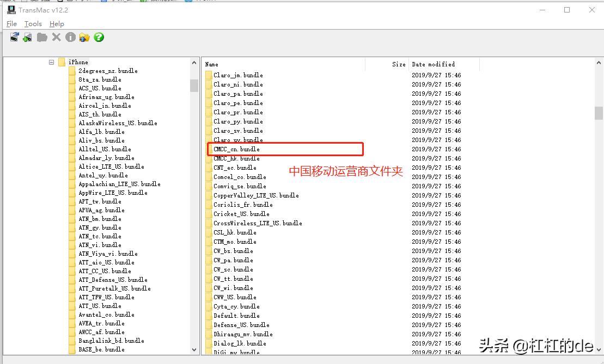Screen dimensions: 604x364
Task: Collapse the iPhone folder tree node
Action: [51, 62]
